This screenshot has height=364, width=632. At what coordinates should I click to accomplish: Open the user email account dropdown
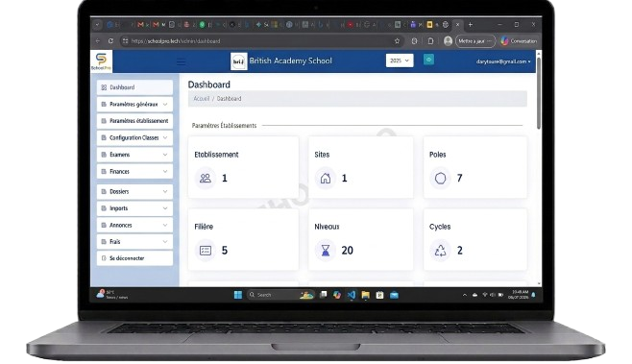[x=503, y=61]
